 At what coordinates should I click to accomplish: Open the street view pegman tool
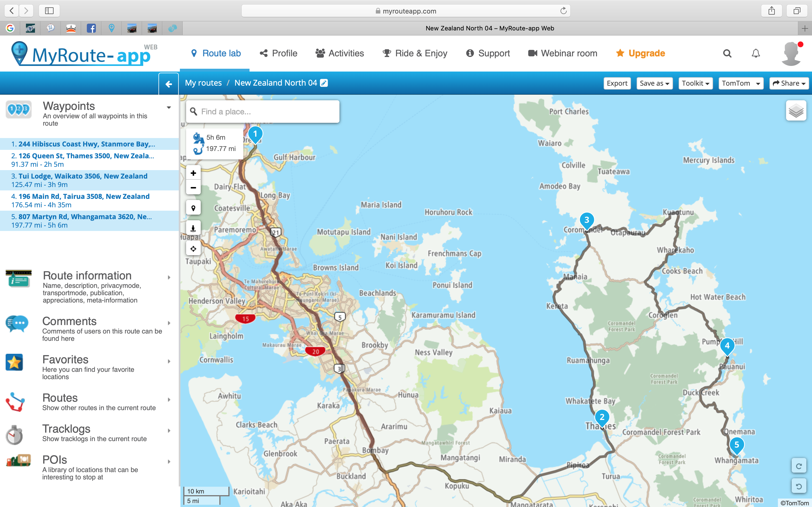coord(193,228)
